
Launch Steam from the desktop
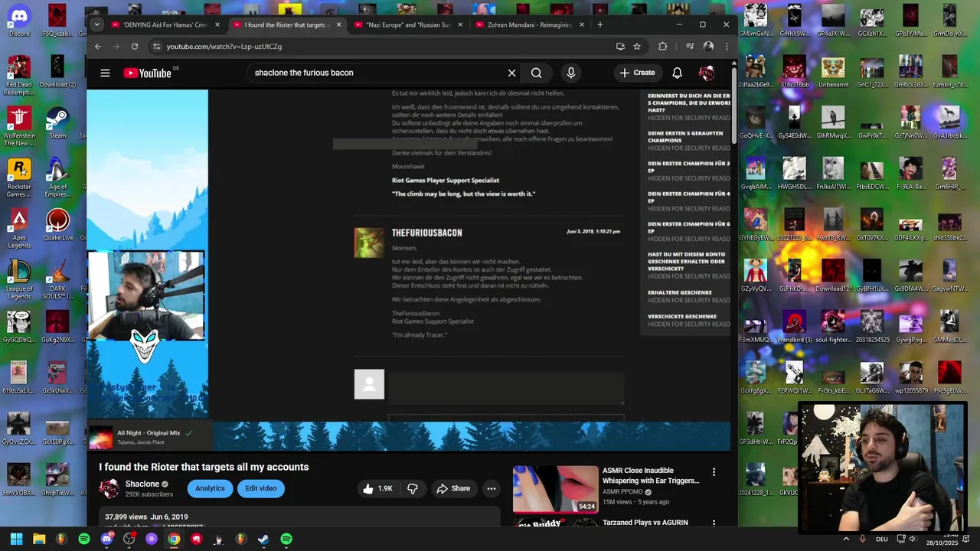[x=57, y=122]
